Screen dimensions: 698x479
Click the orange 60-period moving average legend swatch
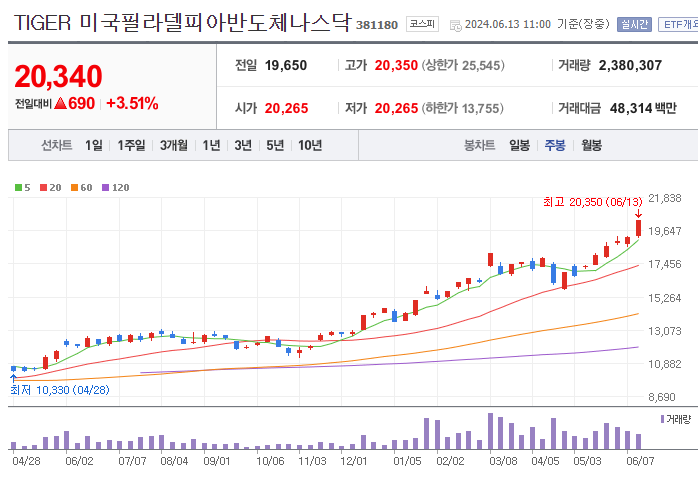74,187
